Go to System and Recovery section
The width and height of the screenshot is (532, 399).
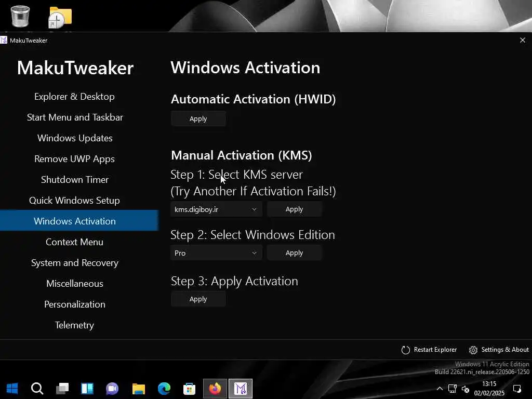point(75,263)
